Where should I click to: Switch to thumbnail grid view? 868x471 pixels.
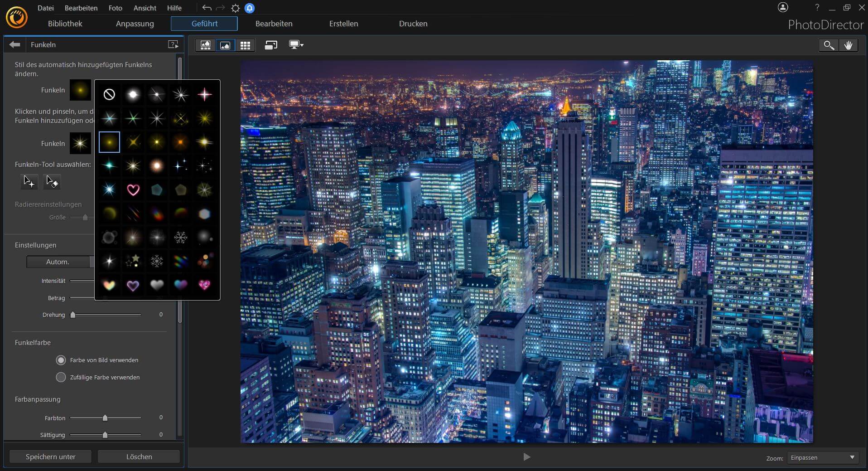(245, 45)
